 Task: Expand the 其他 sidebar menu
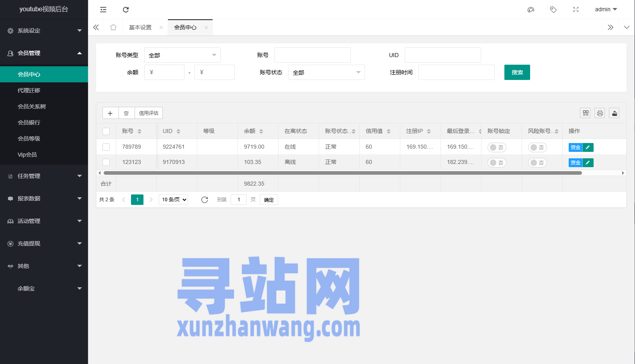coord(44,266)
